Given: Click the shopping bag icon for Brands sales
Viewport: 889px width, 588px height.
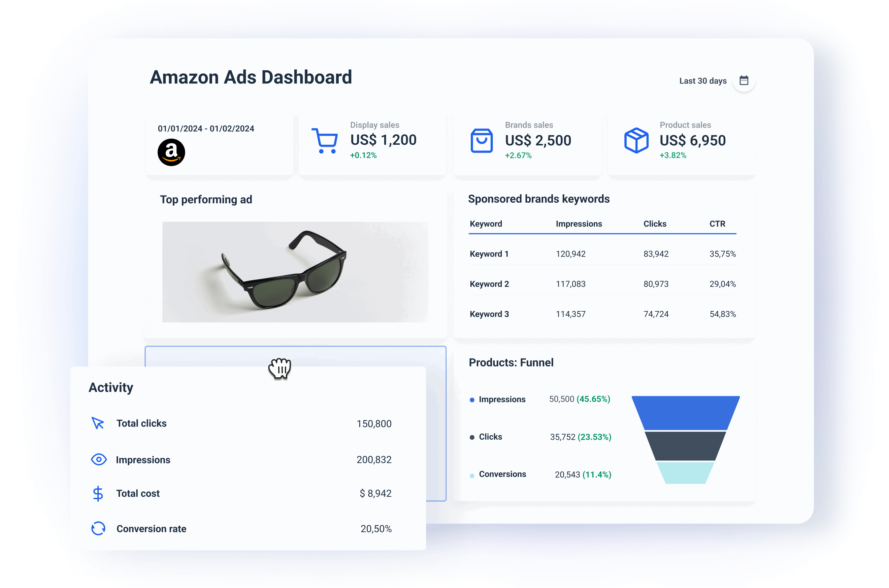Looking at the screenshot, I should [x=481, y=141].
